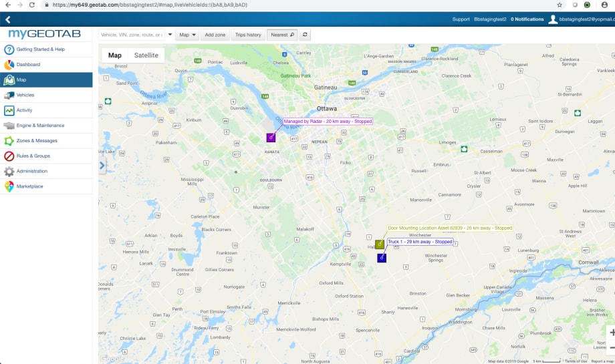This screenshot has width=615, height=364.
Task: Click the browser address bar URL
Action: click(x=150, y=5)
